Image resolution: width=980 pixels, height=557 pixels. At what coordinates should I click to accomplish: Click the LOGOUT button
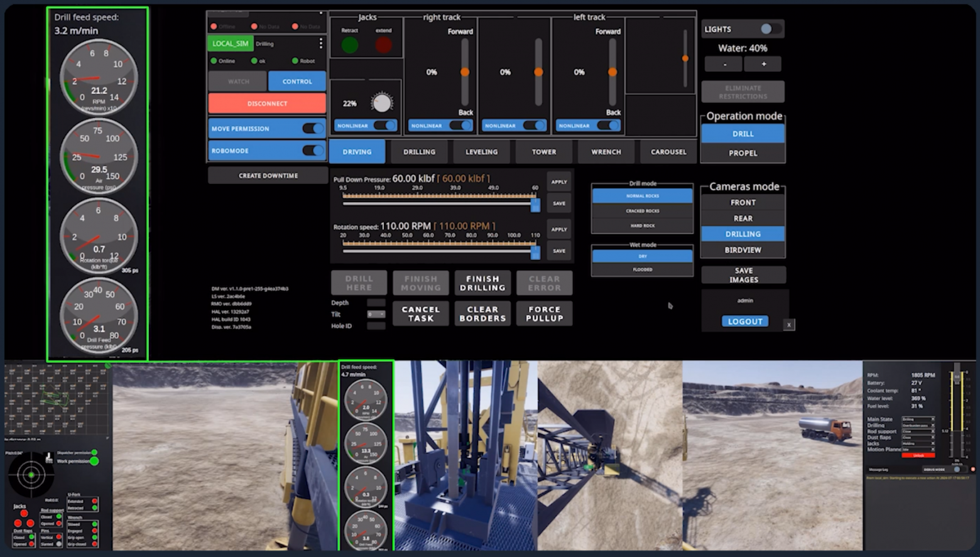744,322
